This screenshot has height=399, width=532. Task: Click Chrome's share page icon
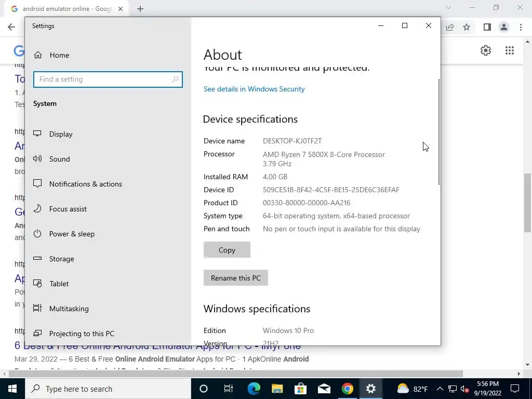(x=450, y=27)
